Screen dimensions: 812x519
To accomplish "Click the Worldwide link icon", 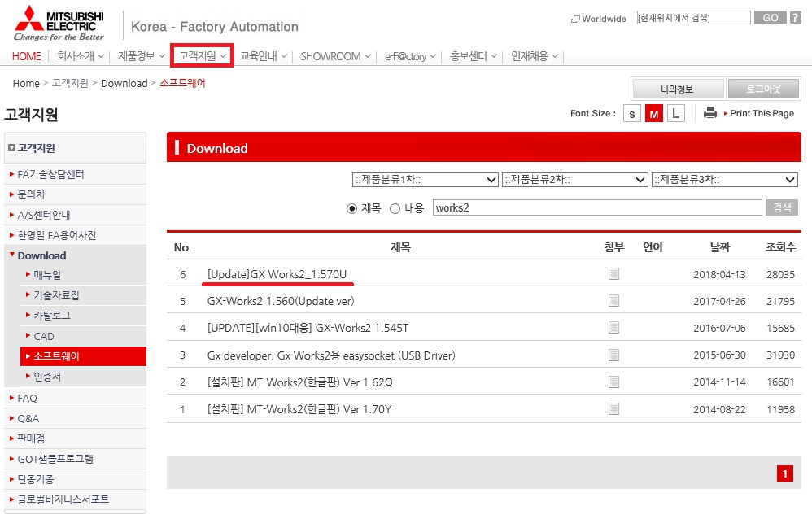I will coord(574,19).
